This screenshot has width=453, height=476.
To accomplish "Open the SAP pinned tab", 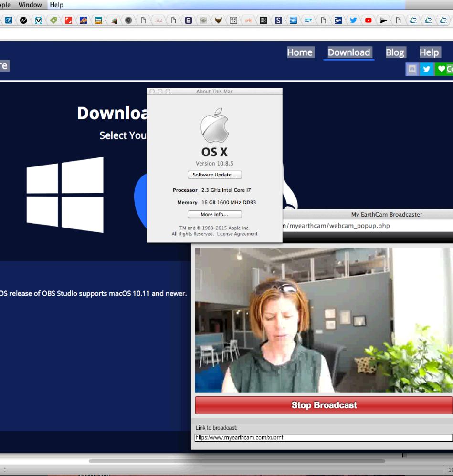I will pos(308,21).
